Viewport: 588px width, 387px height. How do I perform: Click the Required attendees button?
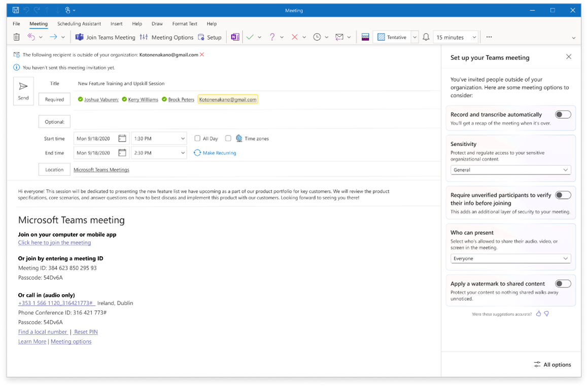tap(54, 99)
